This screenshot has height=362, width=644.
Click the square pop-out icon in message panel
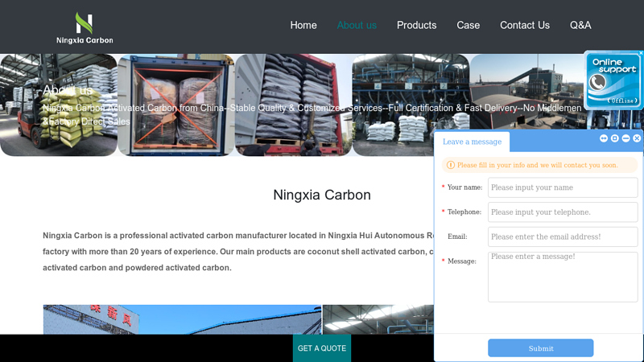(614, 138)
